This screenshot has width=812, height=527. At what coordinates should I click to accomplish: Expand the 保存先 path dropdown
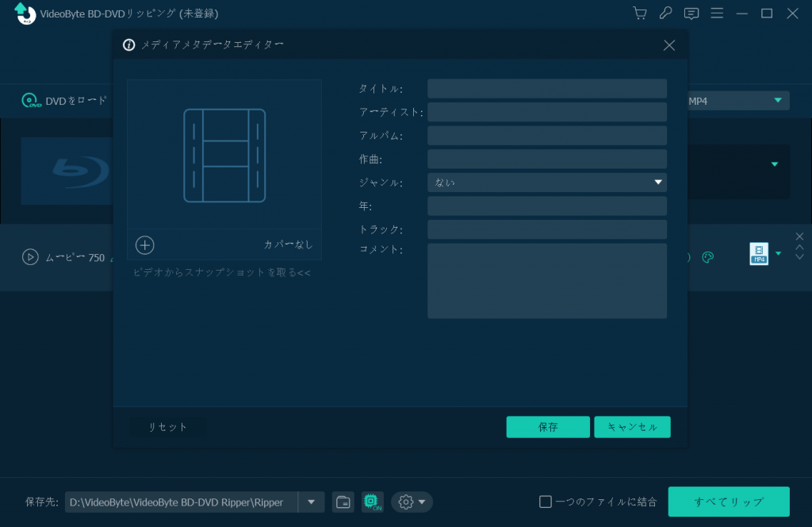pos(311,502)
